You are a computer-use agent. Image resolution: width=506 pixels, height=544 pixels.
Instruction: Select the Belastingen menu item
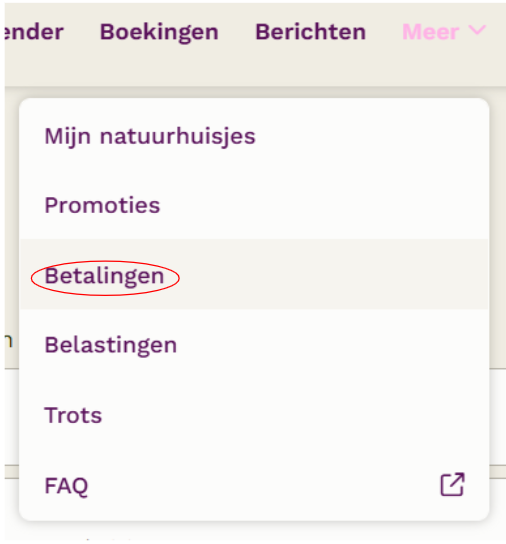(x=254, y=345)
